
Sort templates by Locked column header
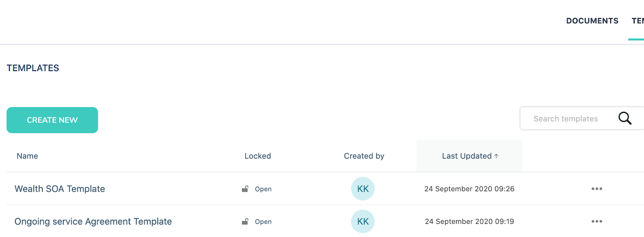(258, 156)
